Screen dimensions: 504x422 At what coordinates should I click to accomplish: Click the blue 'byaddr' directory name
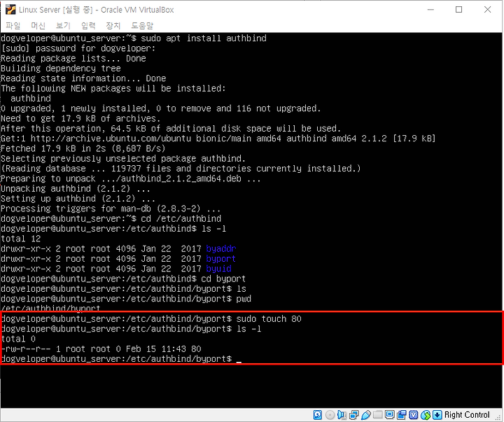pyautogui.click(x=221, y=248)
